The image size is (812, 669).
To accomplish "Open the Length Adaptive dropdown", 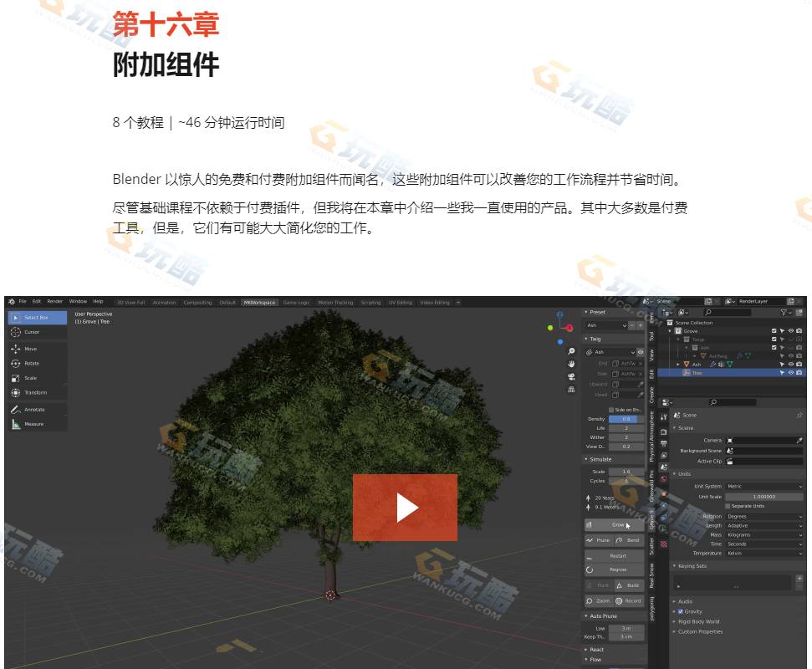I will click(x=764, y=525).
